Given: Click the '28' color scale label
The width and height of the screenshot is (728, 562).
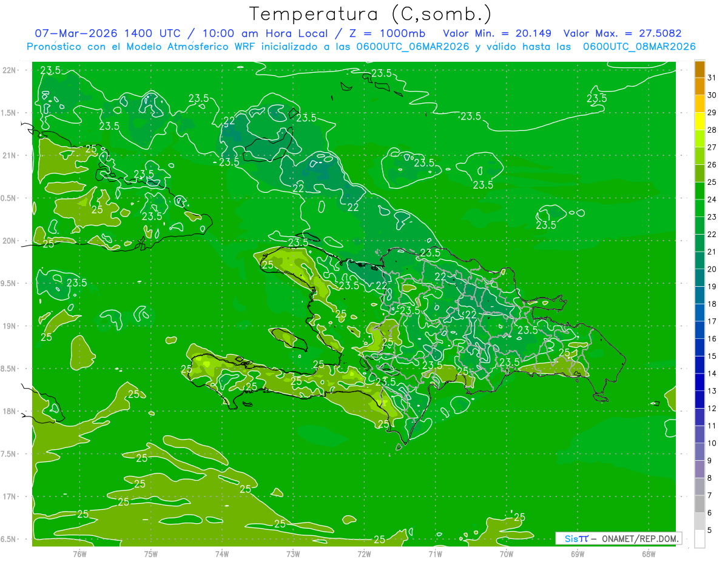Looking at the screenshot, I should (x=712, y=130).
